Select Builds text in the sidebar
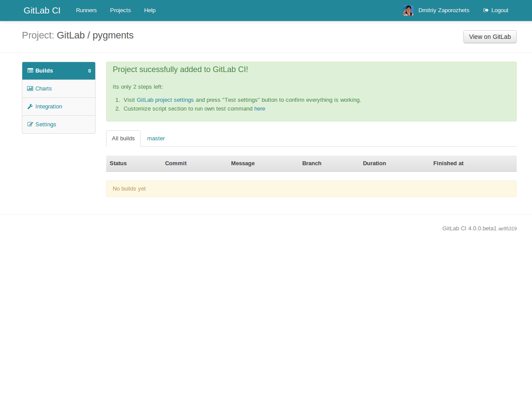The width and height of the screenshot is (532, 399). tap(44, 71)
